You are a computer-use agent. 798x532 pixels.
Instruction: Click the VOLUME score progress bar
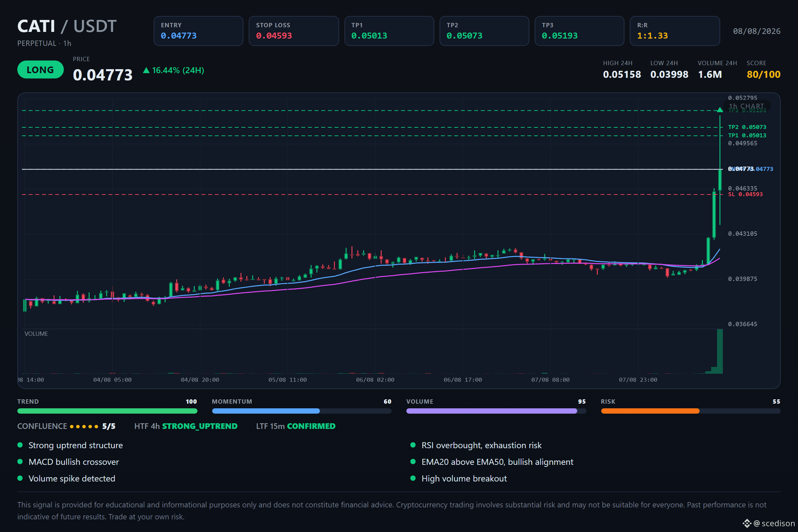pos(496,411)
